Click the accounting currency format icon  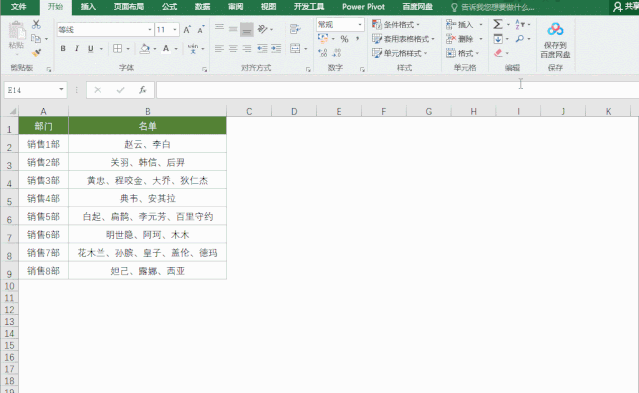323,39
